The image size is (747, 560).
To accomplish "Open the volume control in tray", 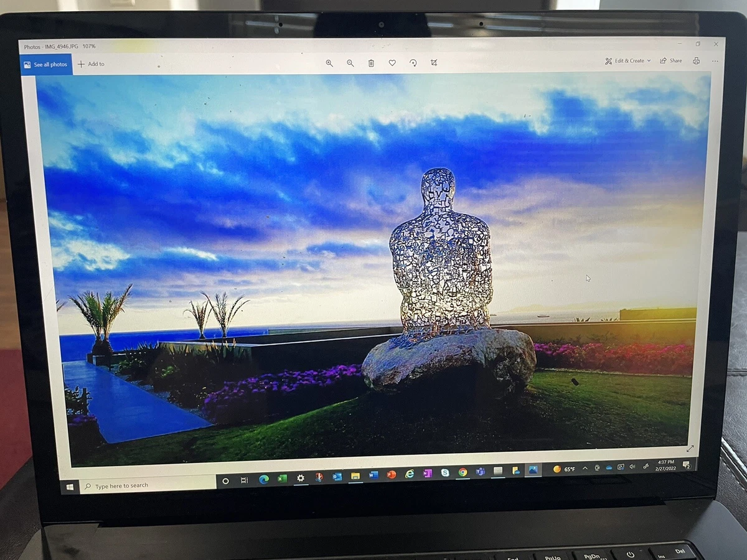I will click(632, 466).
